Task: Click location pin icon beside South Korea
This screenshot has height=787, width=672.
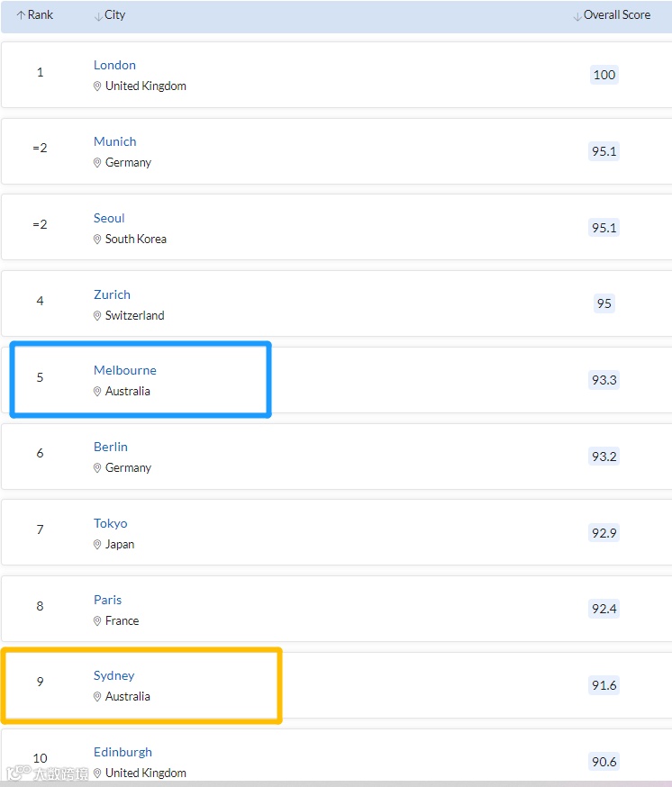Action: point(97,240)
